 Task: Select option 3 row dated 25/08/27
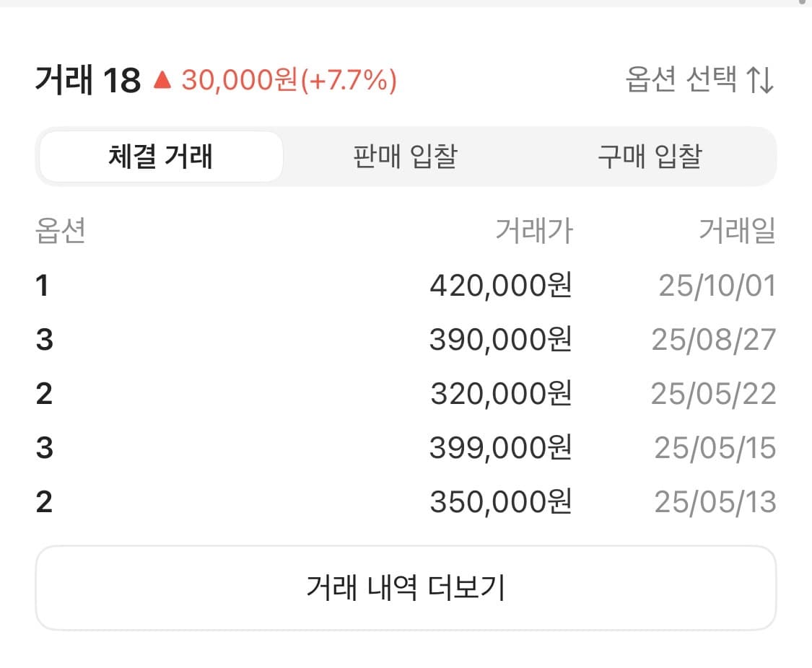(406, 339)
